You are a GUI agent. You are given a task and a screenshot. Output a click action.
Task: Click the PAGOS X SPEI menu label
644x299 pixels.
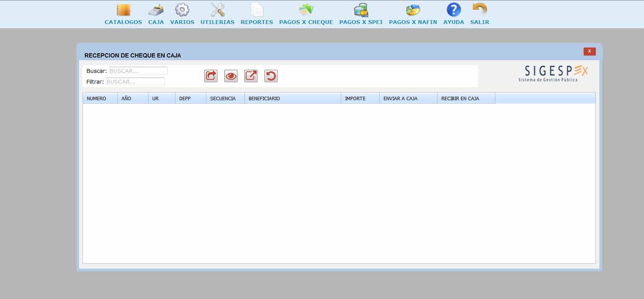click(361, 22)
